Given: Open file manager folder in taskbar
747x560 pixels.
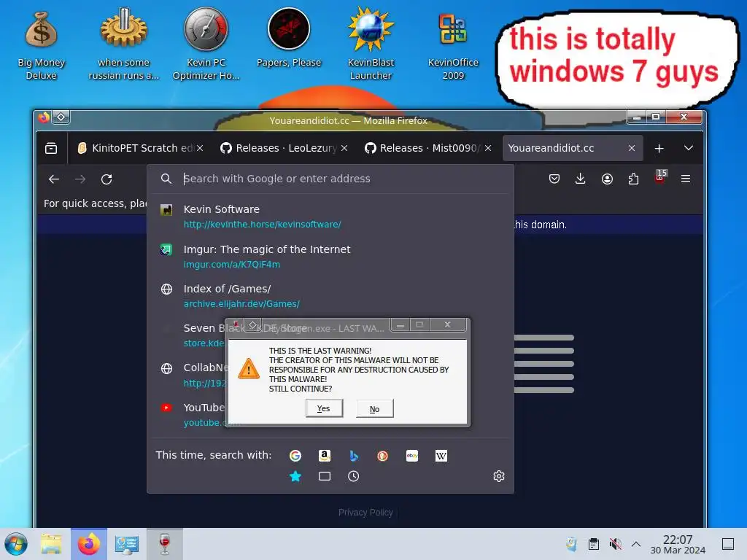Looking at the screenshot, I should pos(52,544).
